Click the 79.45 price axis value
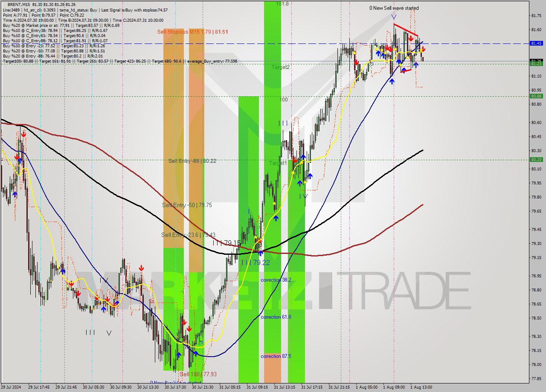Image resolution: width=546 pixels, height=392 pixels. [x=537, y=230]
